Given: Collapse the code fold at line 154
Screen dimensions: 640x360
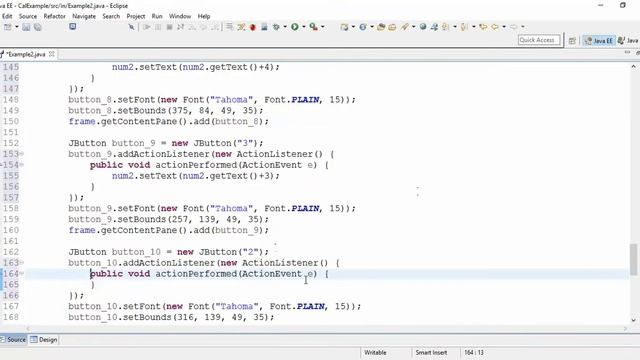Looking at the screenshot, I should (x=22, y=165).
